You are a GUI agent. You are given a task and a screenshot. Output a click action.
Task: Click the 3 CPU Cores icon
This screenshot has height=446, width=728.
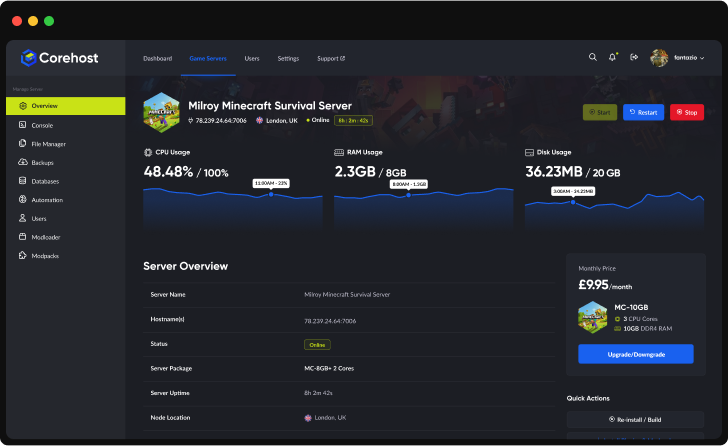point(618,319)
